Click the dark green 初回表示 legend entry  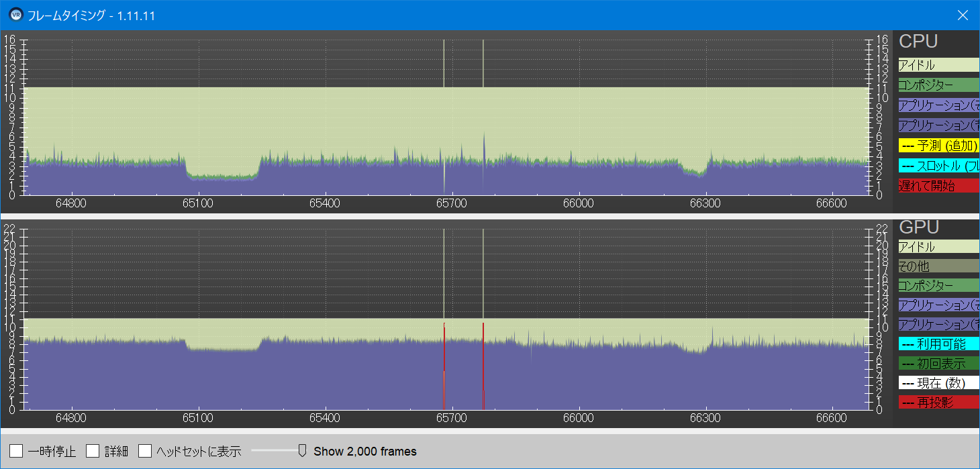point(938,363)
